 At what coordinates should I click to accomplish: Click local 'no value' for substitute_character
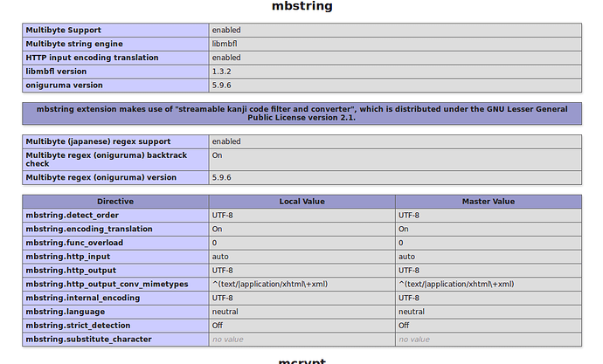(302, 340)
